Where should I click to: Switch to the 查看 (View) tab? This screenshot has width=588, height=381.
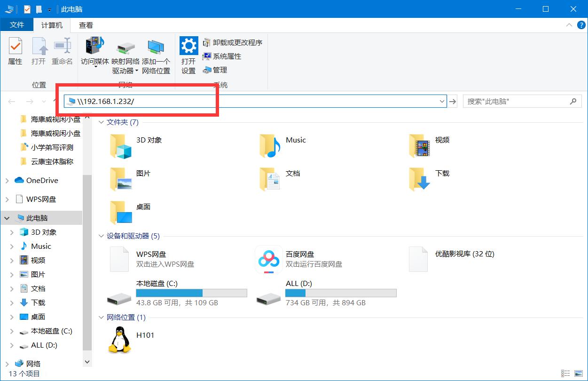point(85,25)
